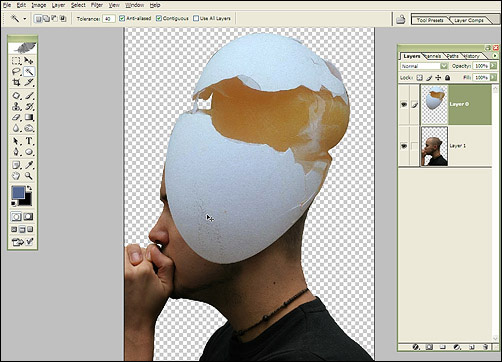Open the Tool Presets tab
This screenshot has width=502, height=362.
(430, 20)
